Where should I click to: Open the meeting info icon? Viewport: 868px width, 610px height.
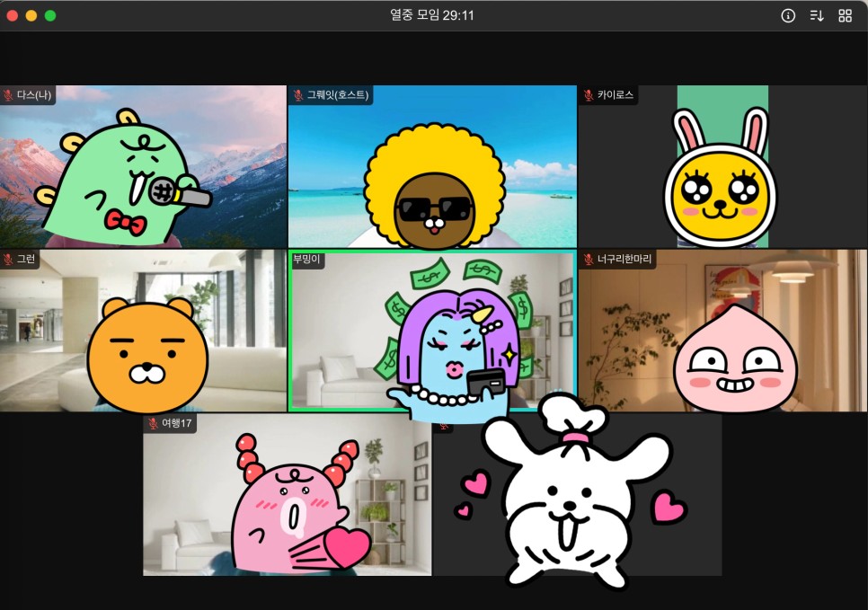click(788, 15)
